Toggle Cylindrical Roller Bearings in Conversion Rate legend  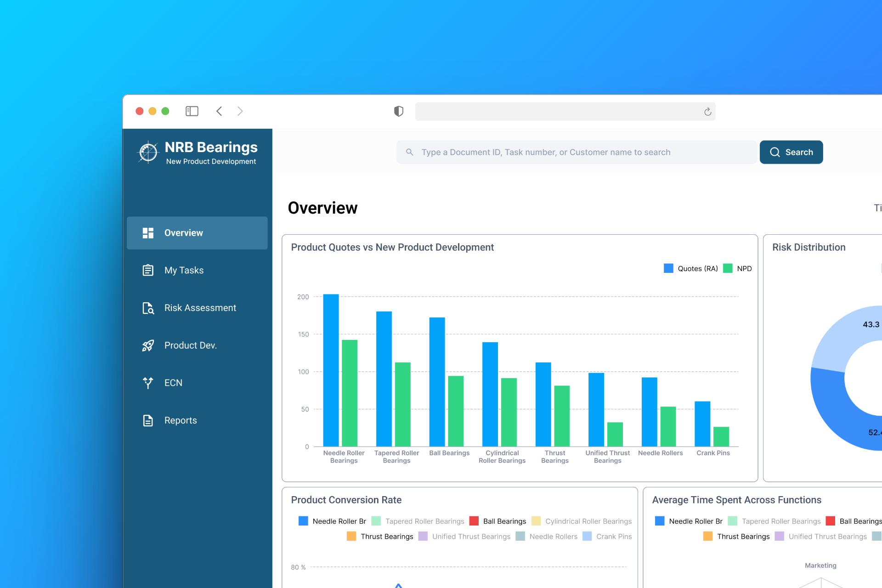click(x=582, y=521)
